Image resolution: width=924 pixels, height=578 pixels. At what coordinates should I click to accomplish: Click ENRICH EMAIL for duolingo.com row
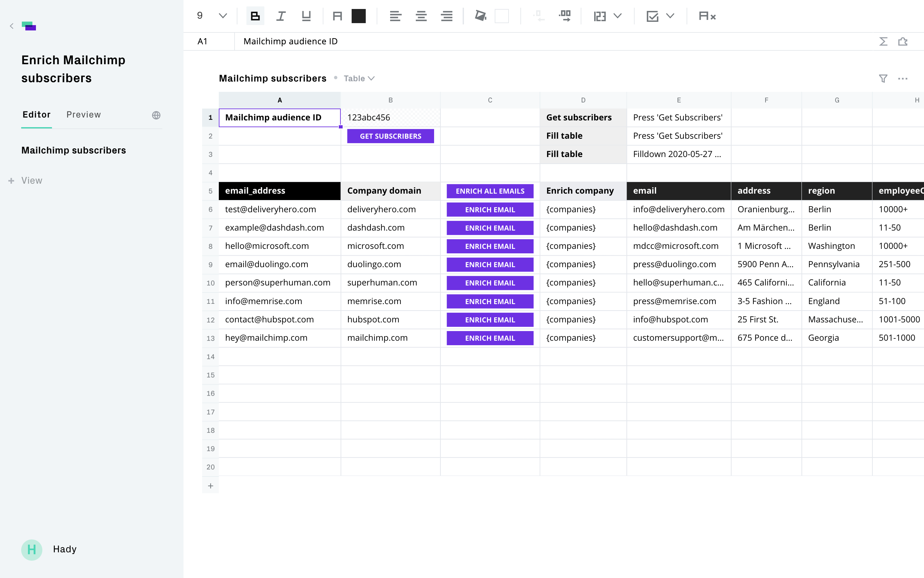(490, 265)
